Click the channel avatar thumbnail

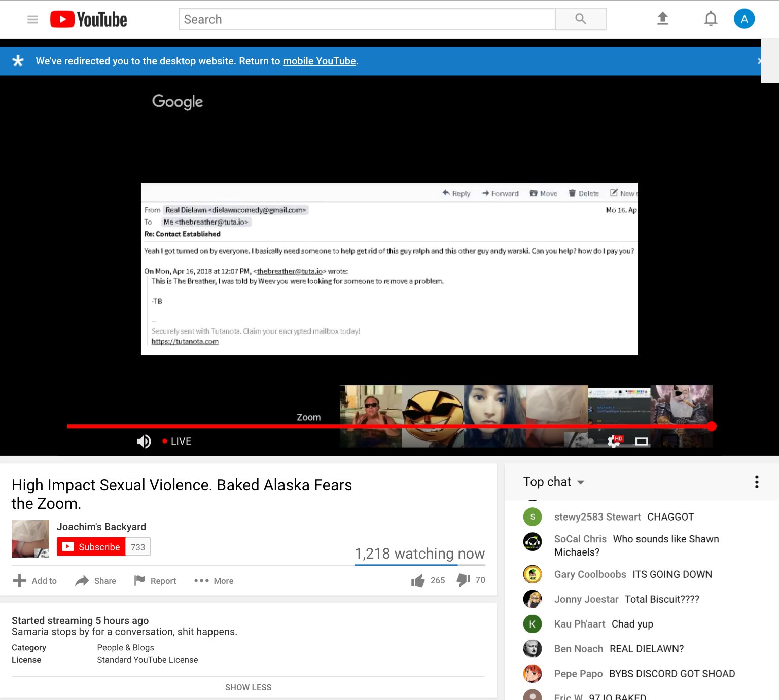(30, 539)
